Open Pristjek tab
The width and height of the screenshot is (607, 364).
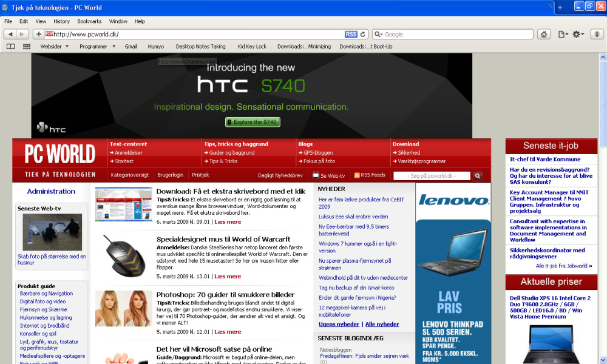pyautogui.click(x=200, y=175)
